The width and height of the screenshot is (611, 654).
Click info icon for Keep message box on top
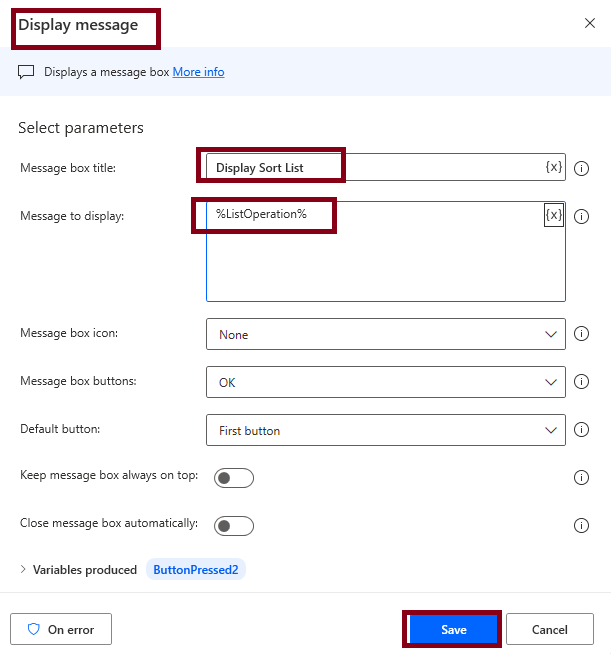pos(581,478)
